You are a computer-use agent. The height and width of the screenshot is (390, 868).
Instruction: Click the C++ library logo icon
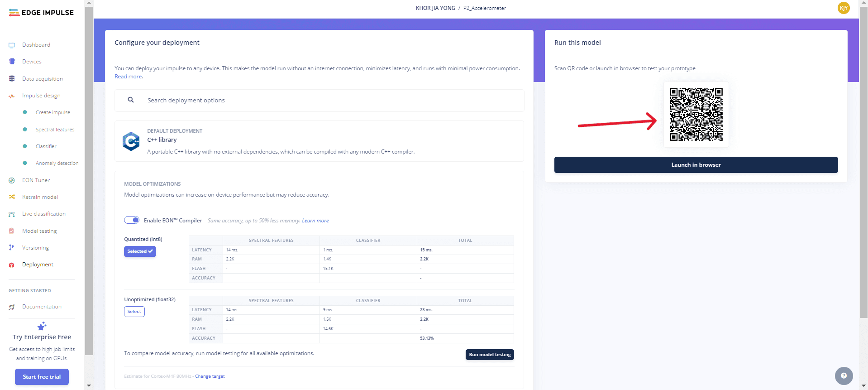point(131,141)
